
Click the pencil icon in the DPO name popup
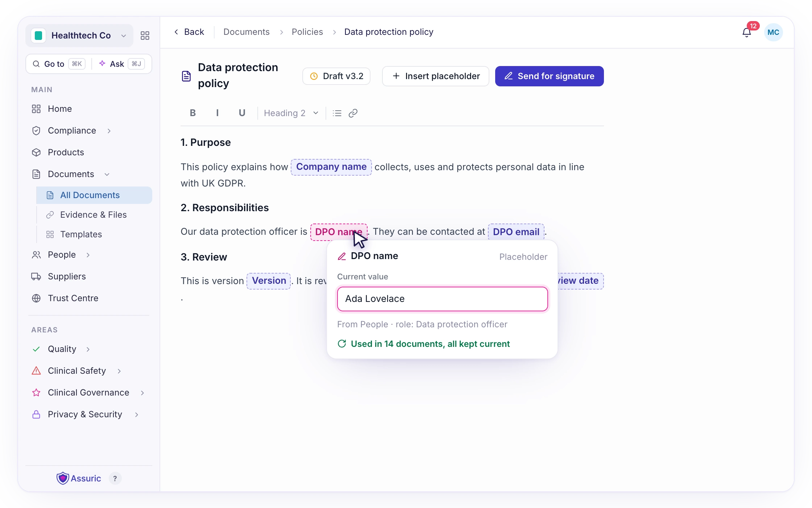[x=342, y=257]
